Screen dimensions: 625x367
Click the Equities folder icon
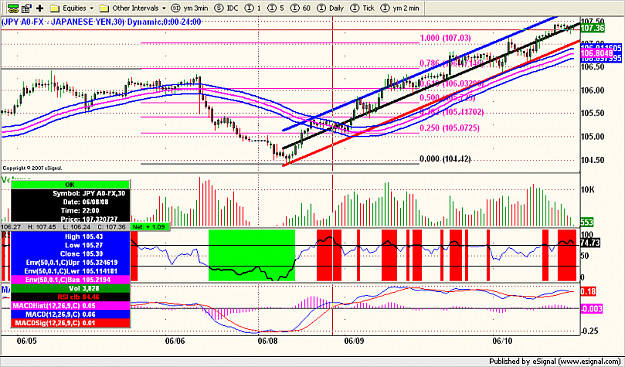(55, 8)
